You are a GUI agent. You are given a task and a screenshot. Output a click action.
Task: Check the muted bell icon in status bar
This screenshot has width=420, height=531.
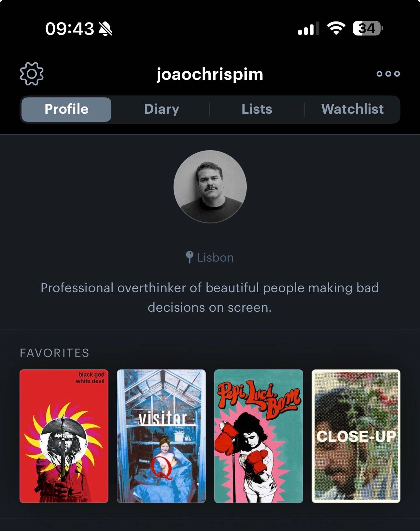(105, 29)
